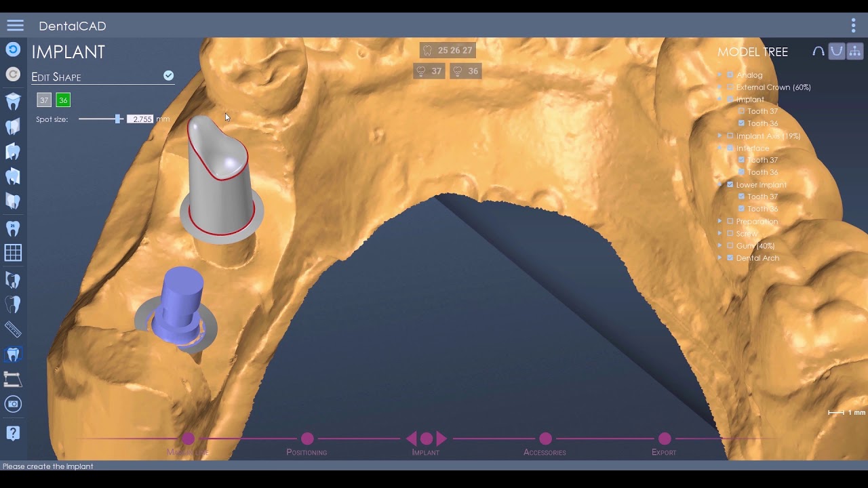The height and width of the screenshot is (488, 868).
Task: Click the Screw tree label
Action: (747, 234)
